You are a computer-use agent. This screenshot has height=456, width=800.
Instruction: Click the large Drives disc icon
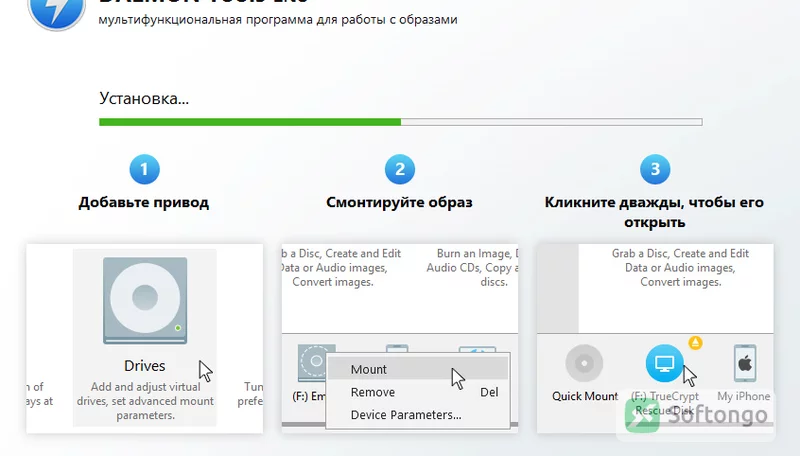[x=145, y=300]
